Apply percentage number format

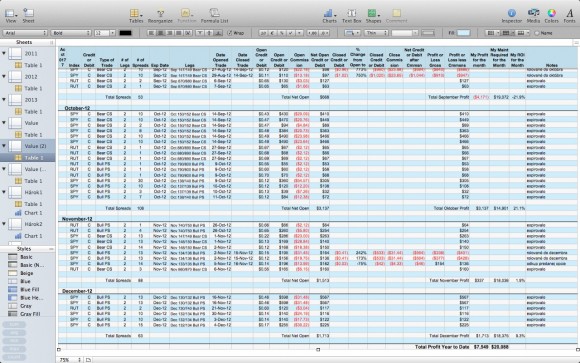click(x=281, y=33)
